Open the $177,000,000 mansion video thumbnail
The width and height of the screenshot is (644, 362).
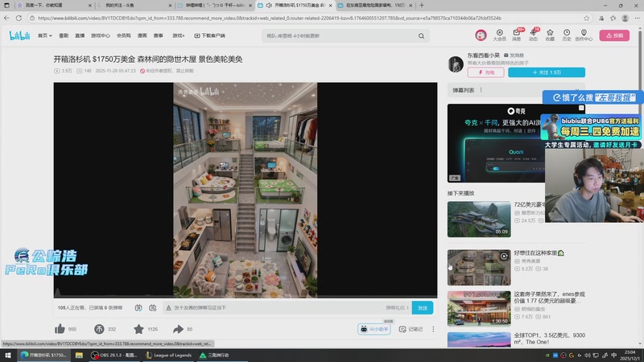point(479,309)
